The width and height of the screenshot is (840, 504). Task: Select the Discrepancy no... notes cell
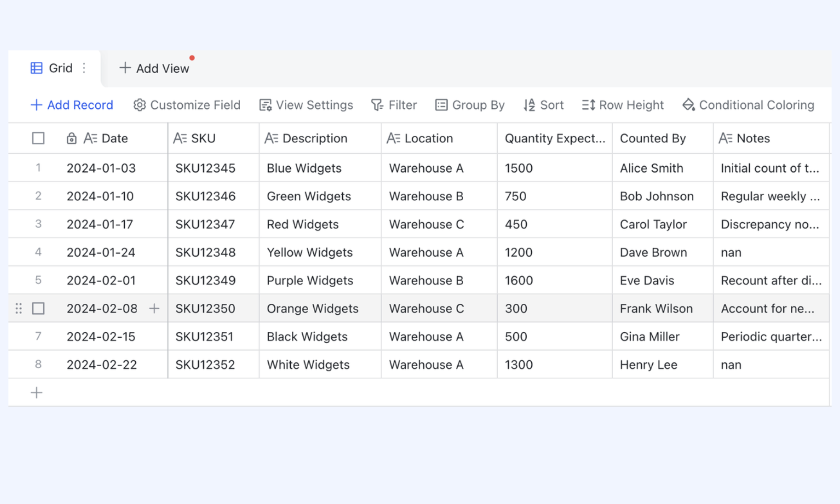(x=772, y=224)
